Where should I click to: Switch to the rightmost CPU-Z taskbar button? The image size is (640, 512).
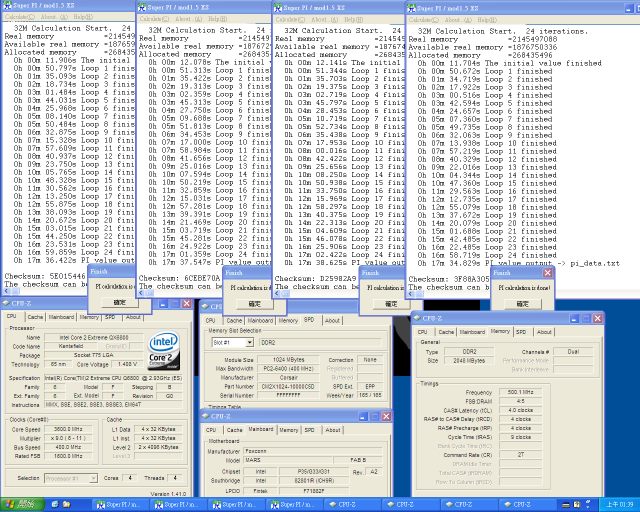pos(528,505)
